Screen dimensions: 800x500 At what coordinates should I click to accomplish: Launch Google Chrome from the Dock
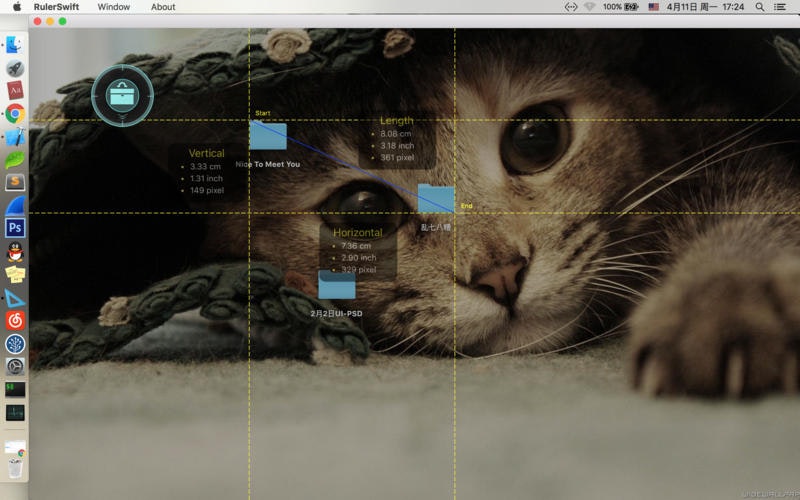15,113
